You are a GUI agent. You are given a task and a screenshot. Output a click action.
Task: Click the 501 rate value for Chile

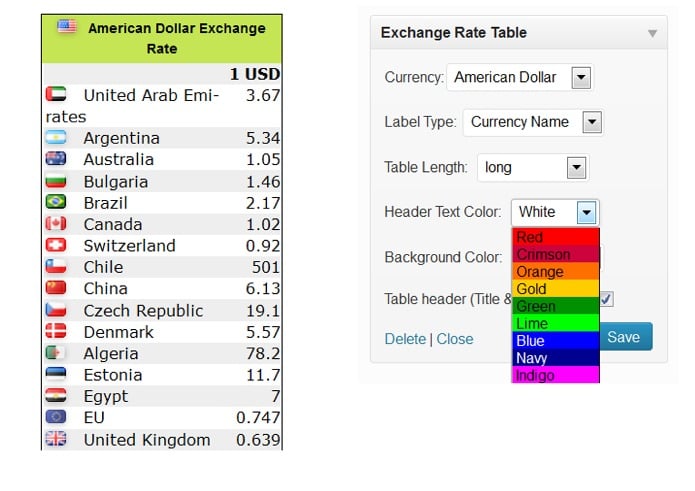(266, 267)
